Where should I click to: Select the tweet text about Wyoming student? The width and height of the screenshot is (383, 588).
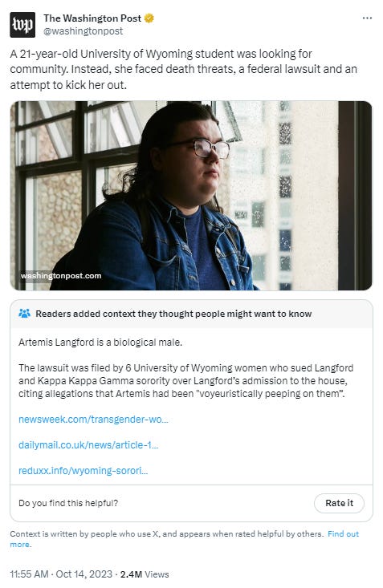click(x=184, y=69)
